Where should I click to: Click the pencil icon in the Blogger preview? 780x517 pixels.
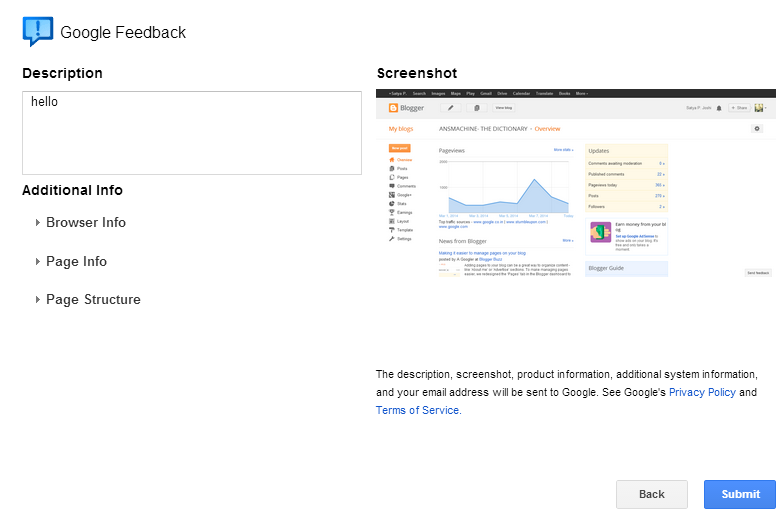click(x=450, y=108)
